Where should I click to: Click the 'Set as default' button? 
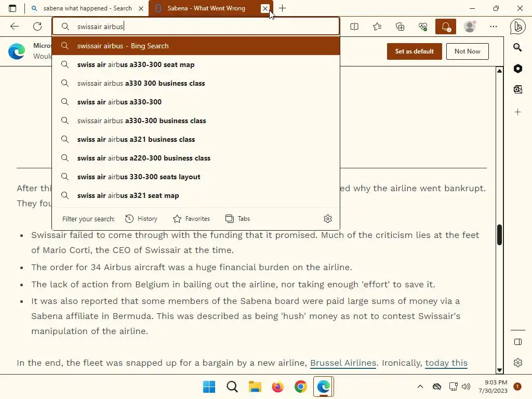(x=414, y=51)
